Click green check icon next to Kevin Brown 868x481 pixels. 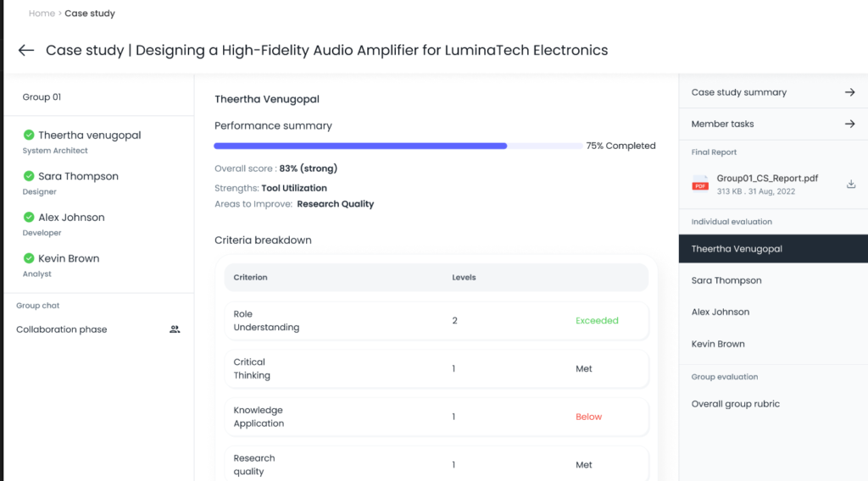click(29, 258)
